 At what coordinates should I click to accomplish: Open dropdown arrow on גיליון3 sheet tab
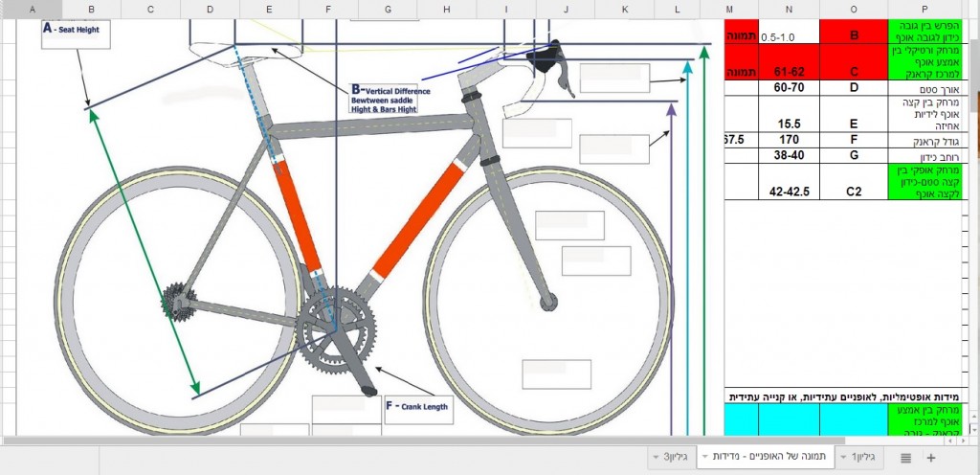[x=656, y=458]
